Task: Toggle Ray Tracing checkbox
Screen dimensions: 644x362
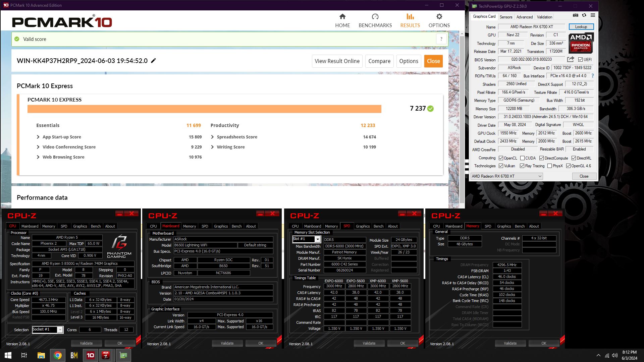Action: [522, 166]
